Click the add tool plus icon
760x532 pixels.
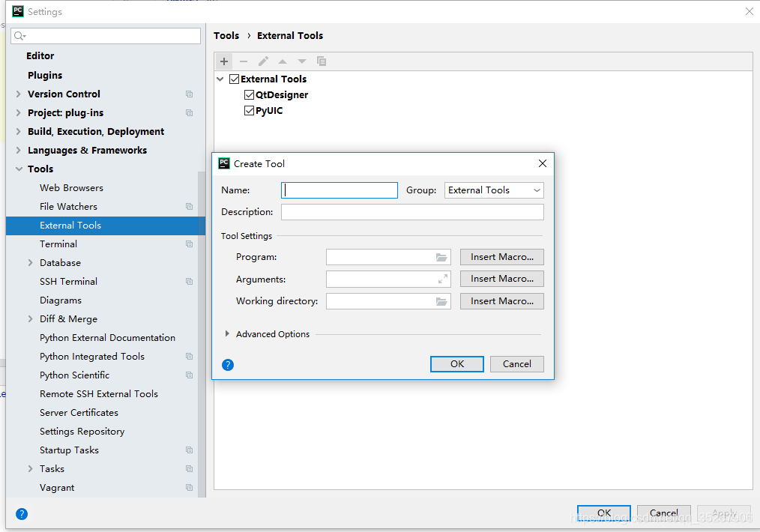pos(224,61)
